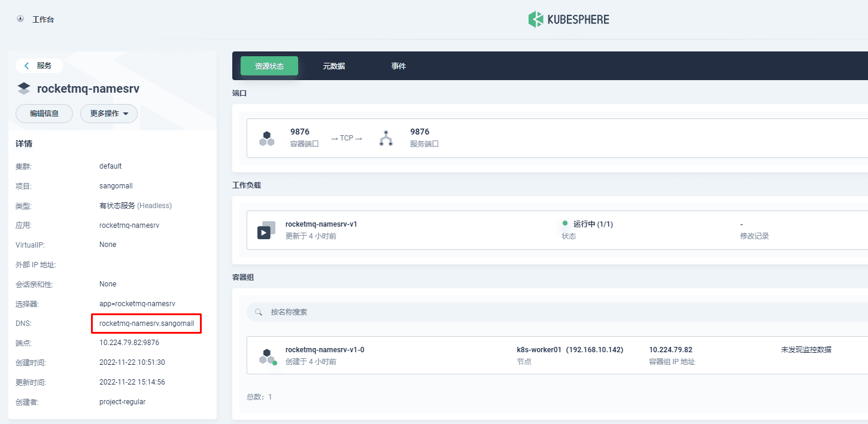Click the workbench icon beside 工作台

pos(20,19)
